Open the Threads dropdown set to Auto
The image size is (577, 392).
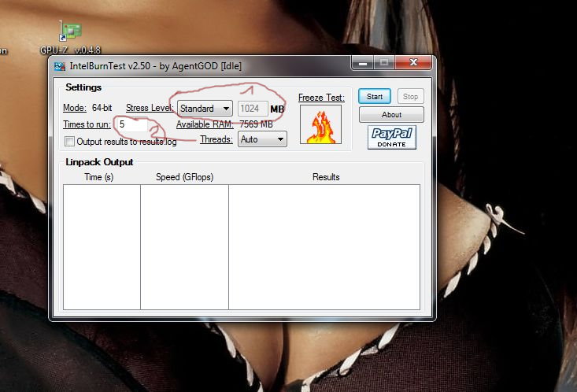(262, 139)
